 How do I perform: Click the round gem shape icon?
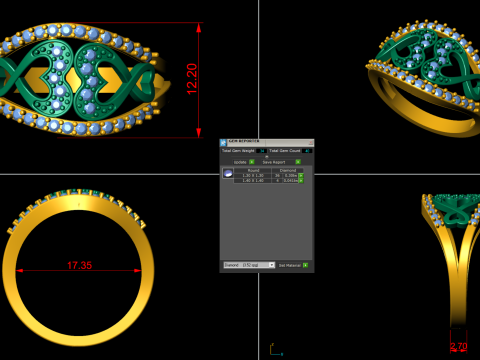(228, 174)
